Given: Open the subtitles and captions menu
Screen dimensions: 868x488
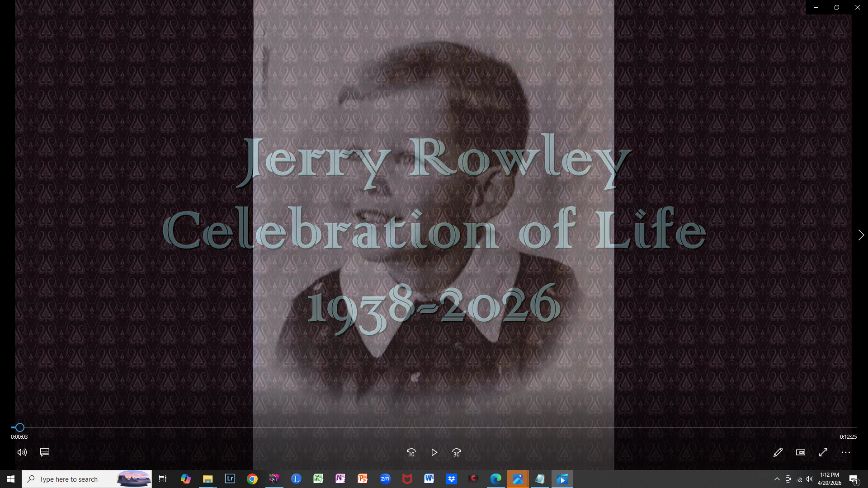Looking at the screenshot, I should [x=44, y=452].
